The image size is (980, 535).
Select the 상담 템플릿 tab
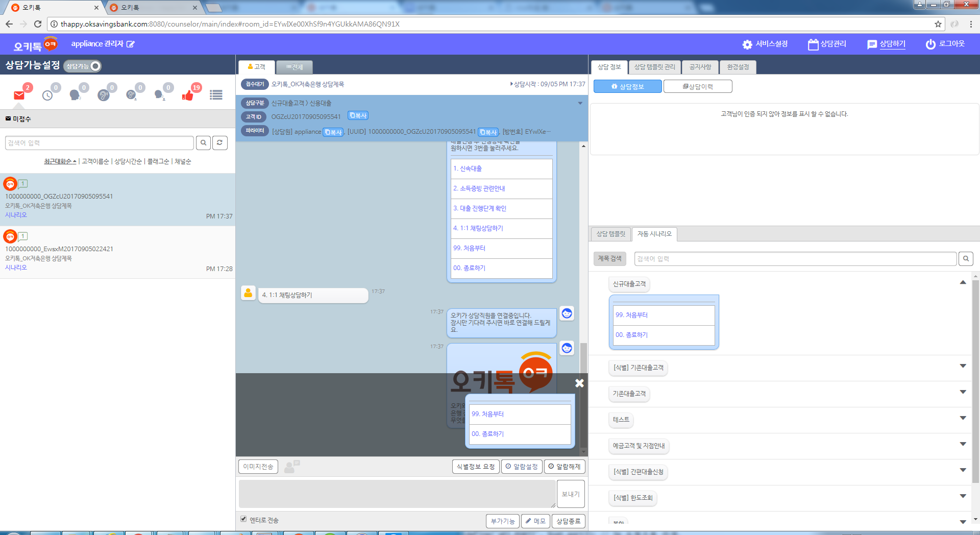tap(610, 234)
